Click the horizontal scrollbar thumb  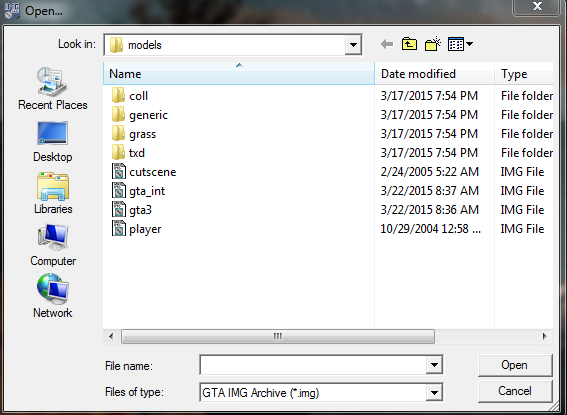[278, 337]
